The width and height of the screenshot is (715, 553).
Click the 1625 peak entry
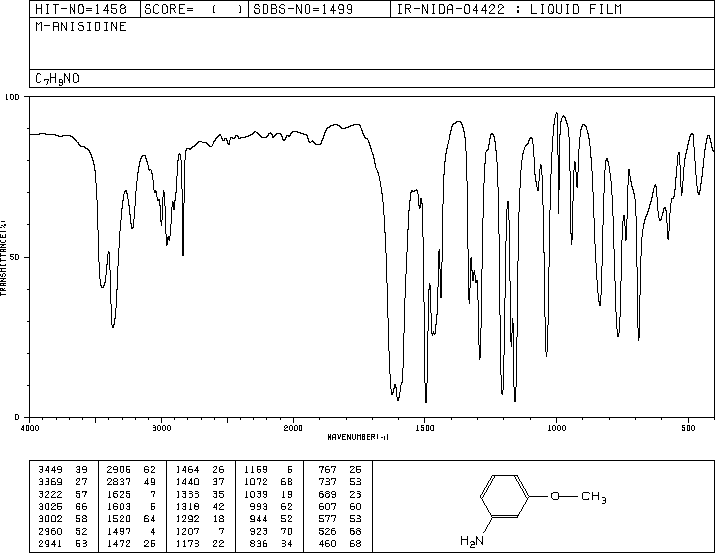click(131, 494)
